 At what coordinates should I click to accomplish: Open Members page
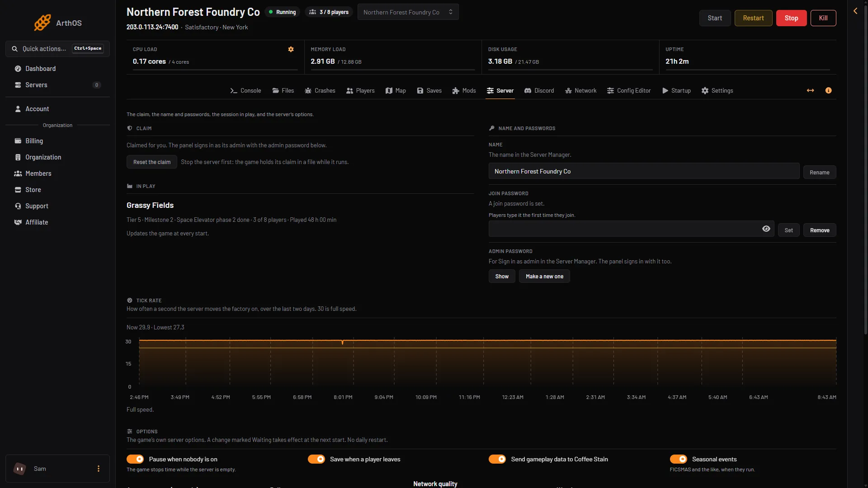57,174
